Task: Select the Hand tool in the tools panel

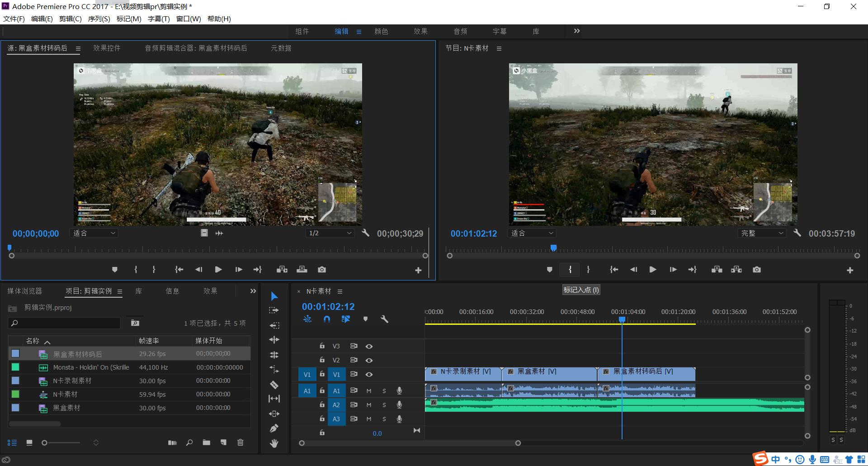Action: click(274, 443)
